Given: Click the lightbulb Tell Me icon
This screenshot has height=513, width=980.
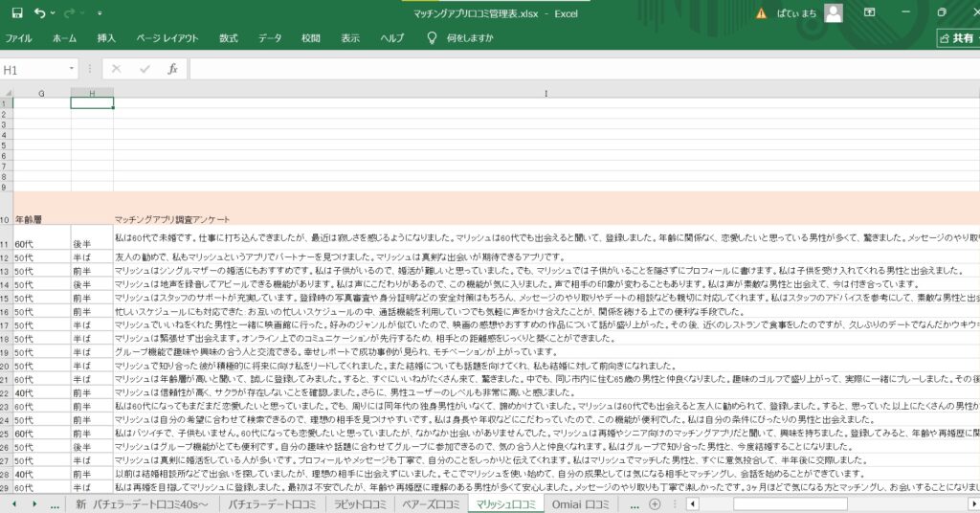Looking at the screenshot, I should point(432,38).
